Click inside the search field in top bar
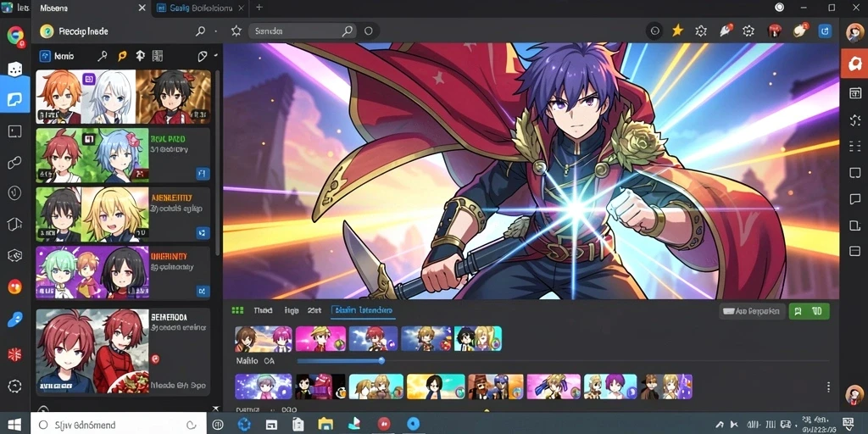This screenshot has height=434, width=868. 301,31
